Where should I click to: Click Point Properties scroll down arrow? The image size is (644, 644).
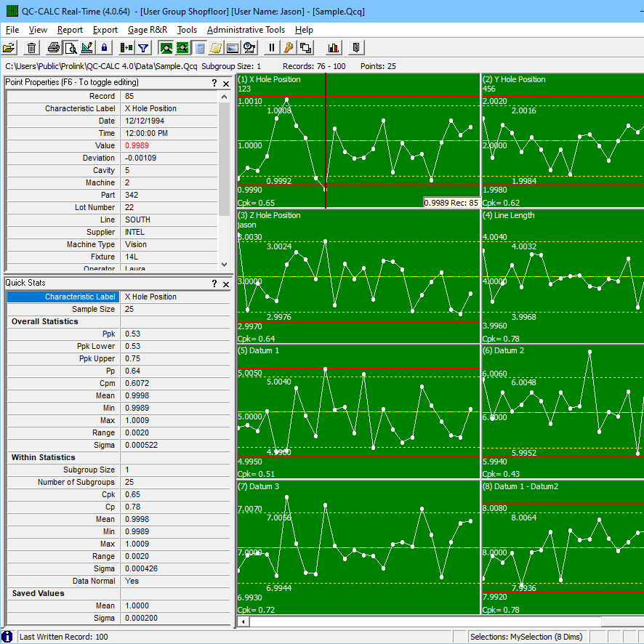click(225, 265)
